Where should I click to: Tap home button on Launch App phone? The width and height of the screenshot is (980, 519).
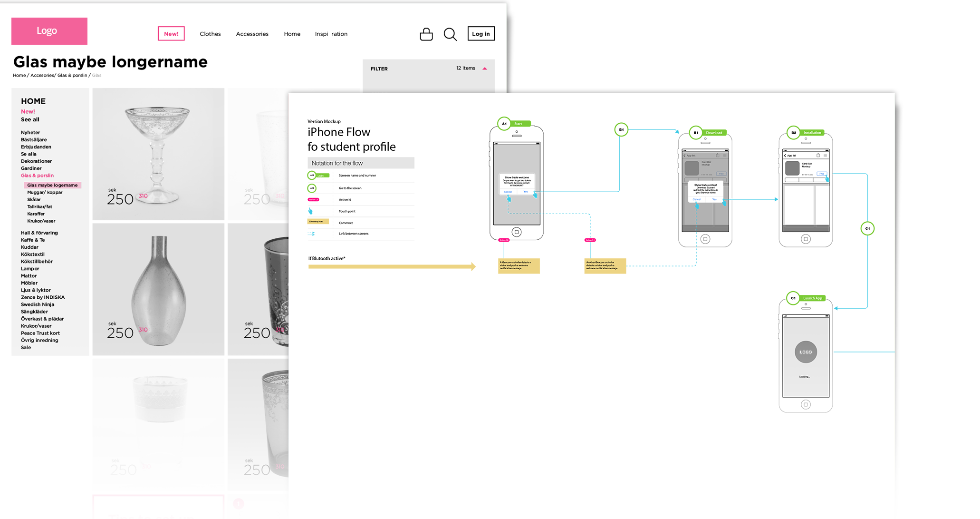(x=806, y=404)
